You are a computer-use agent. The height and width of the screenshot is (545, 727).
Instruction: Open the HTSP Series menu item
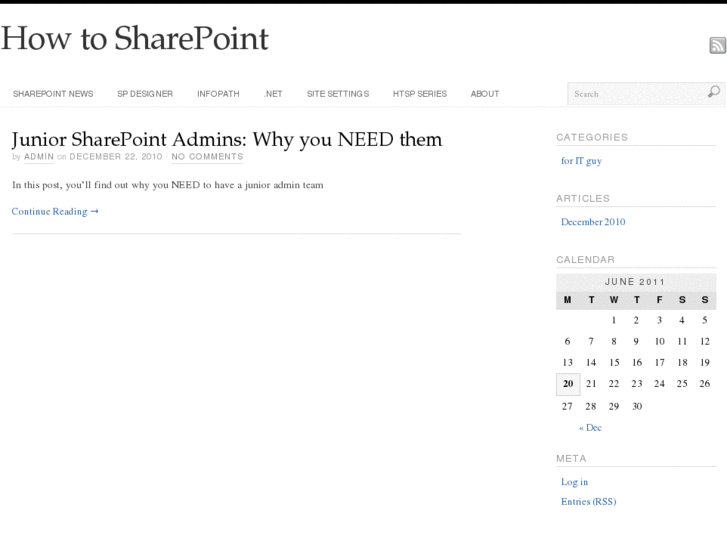click(x=420, y=94)
